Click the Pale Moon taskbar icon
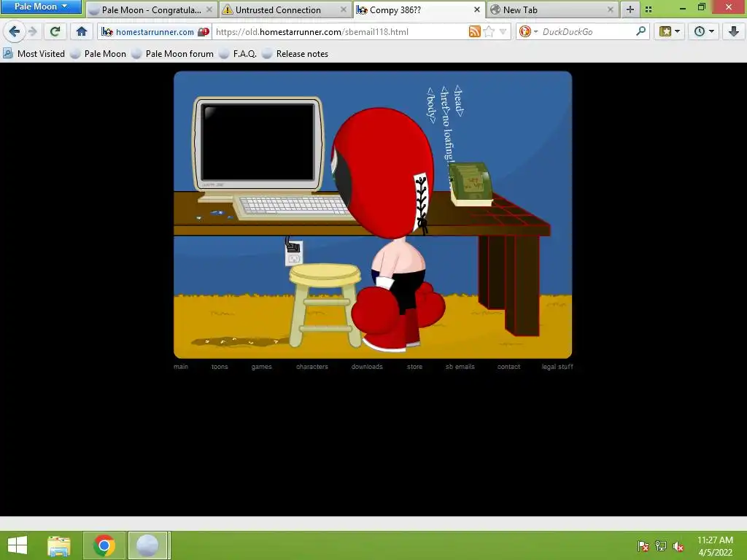The width and height of the screenshot is (747, 560). (147, 545)
